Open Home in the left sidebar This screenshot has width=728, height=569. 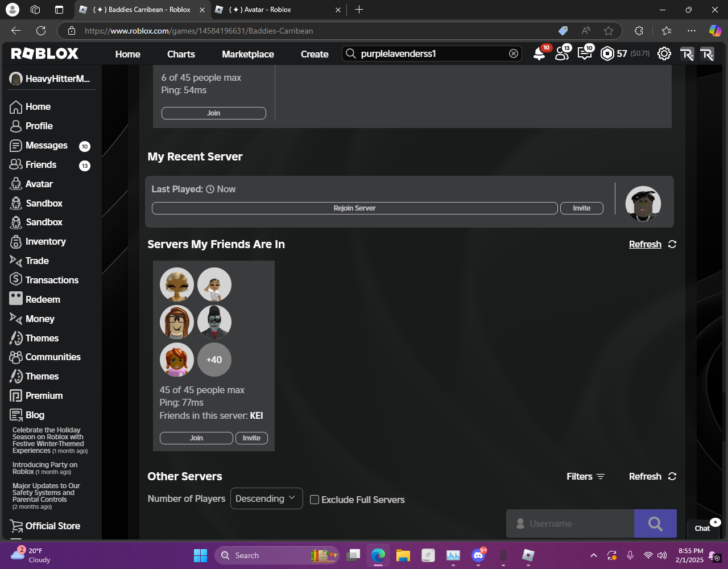(31, 107)
